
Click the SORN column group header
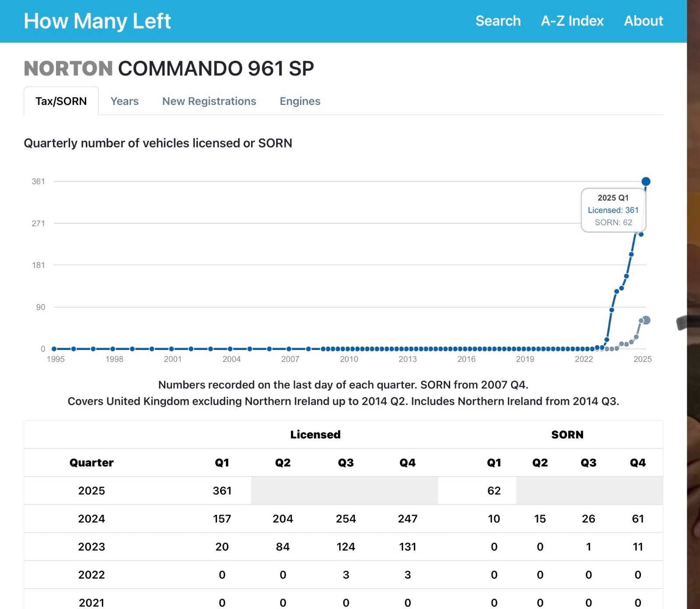tap(567, 434)
